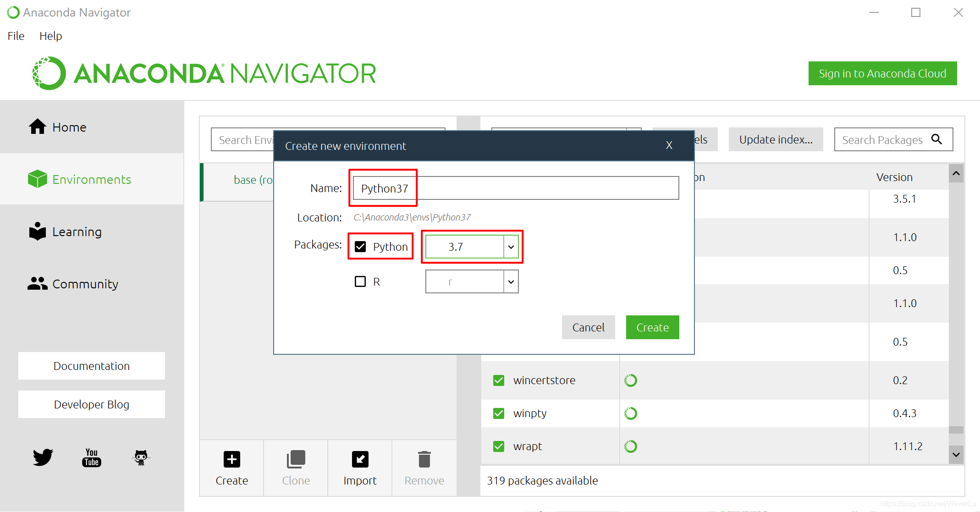
Task: Enable the R package checkbox
Action: (x=361, y=281)
